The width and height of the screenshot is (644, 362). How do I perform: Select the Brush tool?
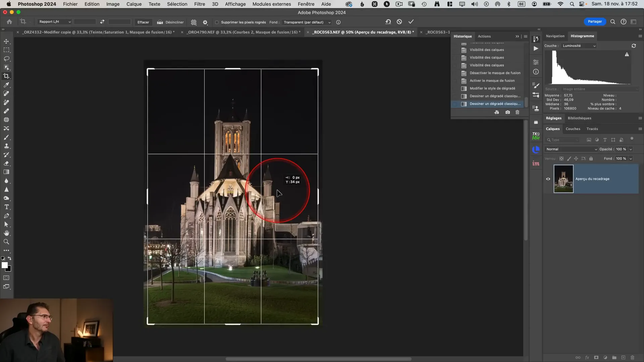6,137
